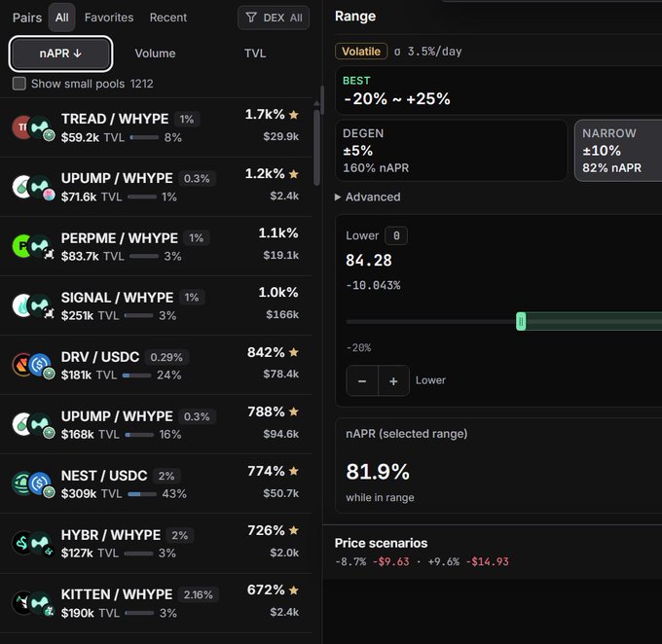Sort the pool list by Volume
The height and width of the screenshot is (644, 662).
pyautogui.click(x=155, y=54)
